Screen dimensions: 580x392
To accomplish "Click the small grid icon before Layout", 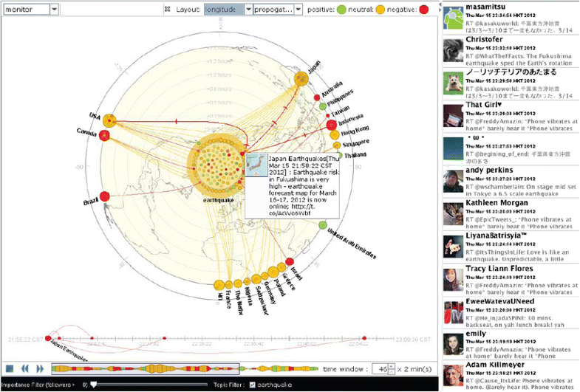I will pos(168,10).
